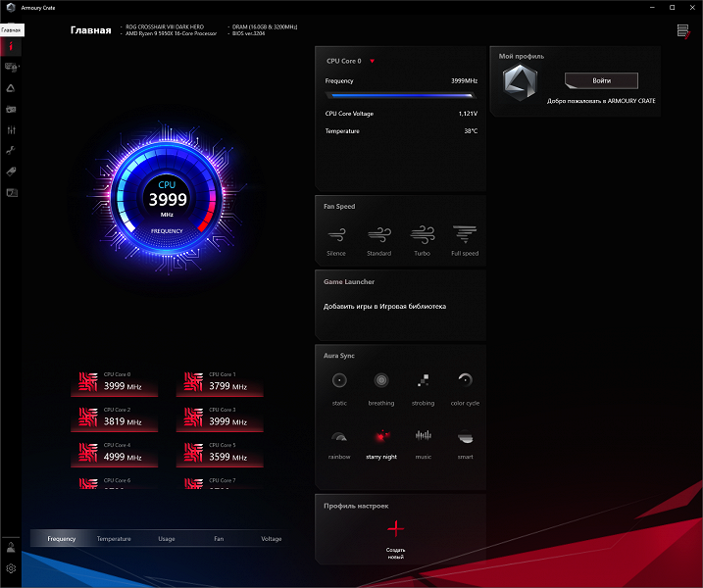703x588 pixels.
Task: Click the Frequency progress bar for Core 0
Action: click(x=400, y=95)
